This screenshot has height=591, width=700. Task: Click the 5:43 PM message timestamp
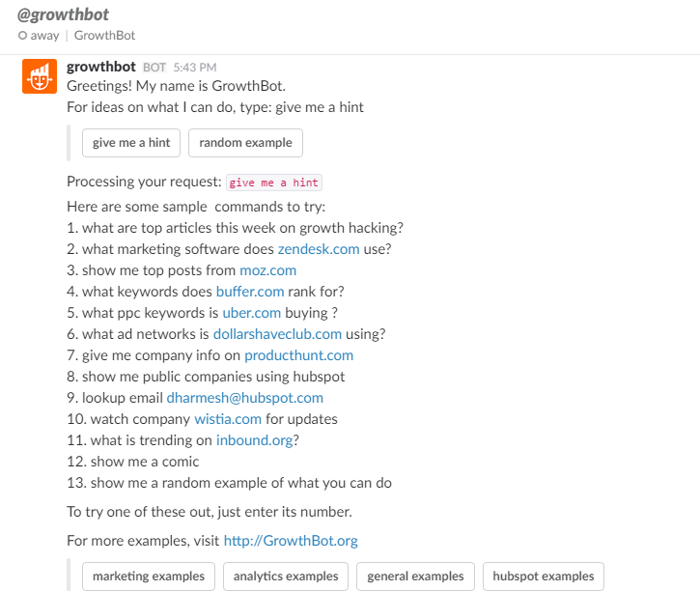point(195,68)
